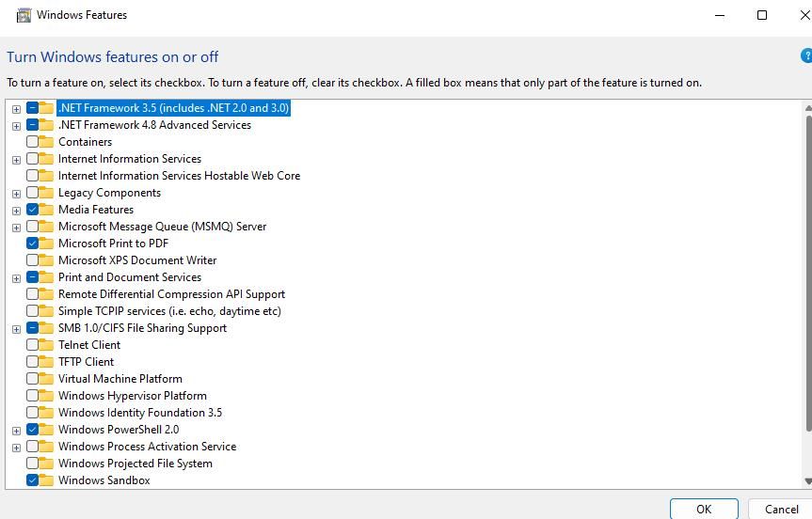Toggle the .NET Framework 4.8 Advanced Services checkbox
Screen dimensions: 812x519
click(x=32, y=125)
